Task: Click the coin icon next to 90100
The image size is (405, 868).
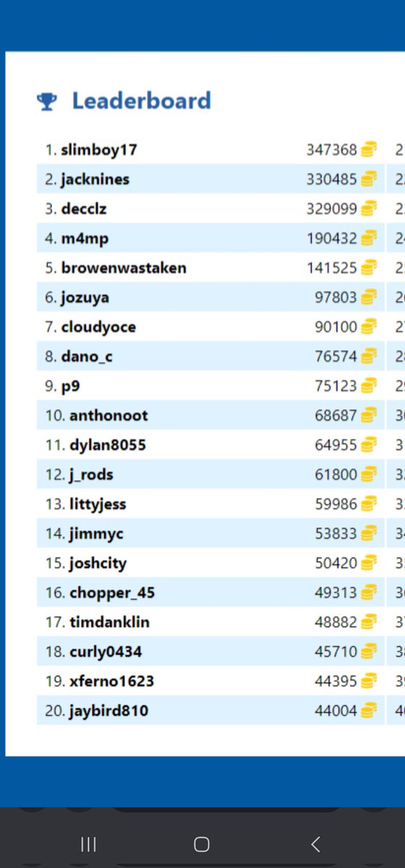Action: click(369, 327)
